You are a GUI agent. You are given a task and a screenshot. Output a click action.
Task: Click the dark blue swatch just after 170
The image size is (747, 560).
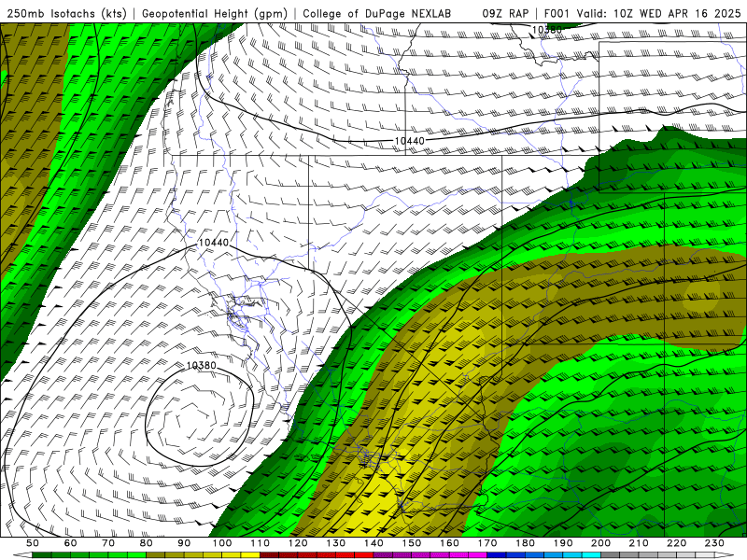pyautogui.click(x=497, y=555)
